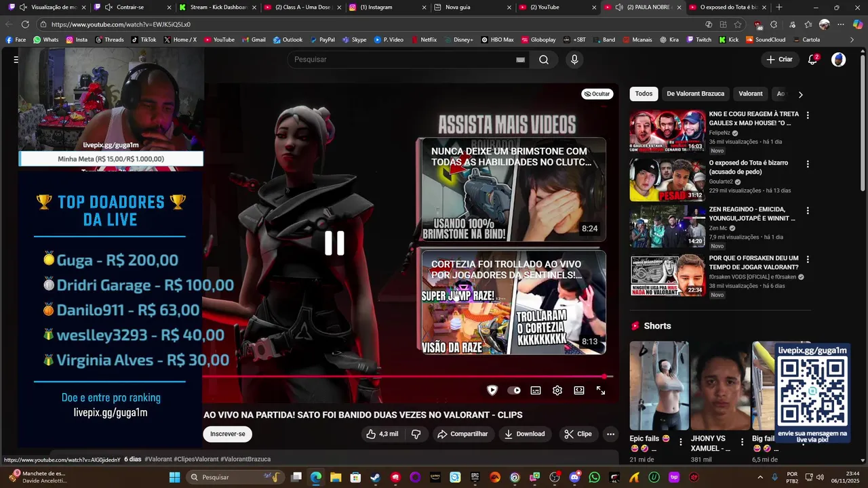
Task: Open CORTEZIA FOI TROLLADO end-screen video
Action: coord(513,303)
